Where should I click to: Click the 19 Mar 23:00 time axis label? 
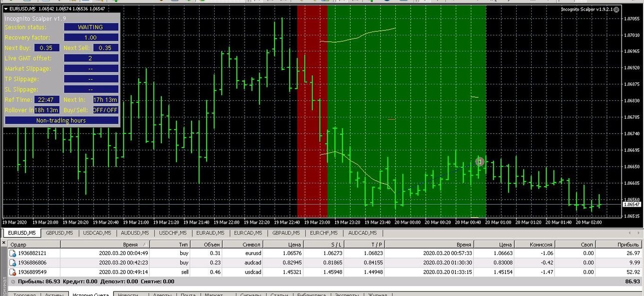317,223
